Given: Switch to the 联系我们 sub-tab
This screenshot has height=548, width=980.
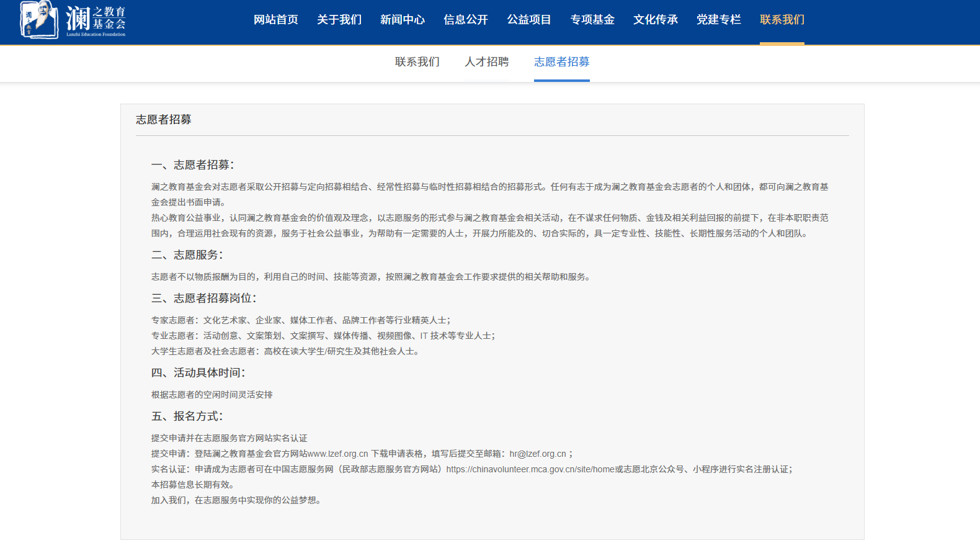Looking at the screenshot, I should click(x=417, y=62).
